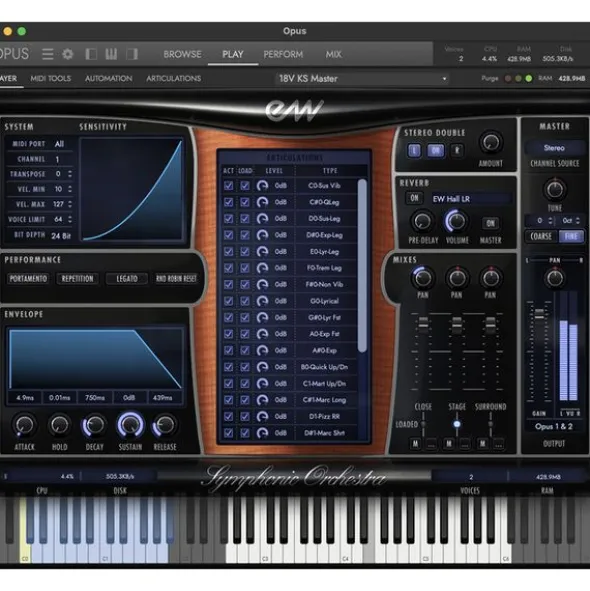Adjust level knob for G0-Lyrical
The width and height of the screenshot is (590, 591).
[x=262, y=301]
